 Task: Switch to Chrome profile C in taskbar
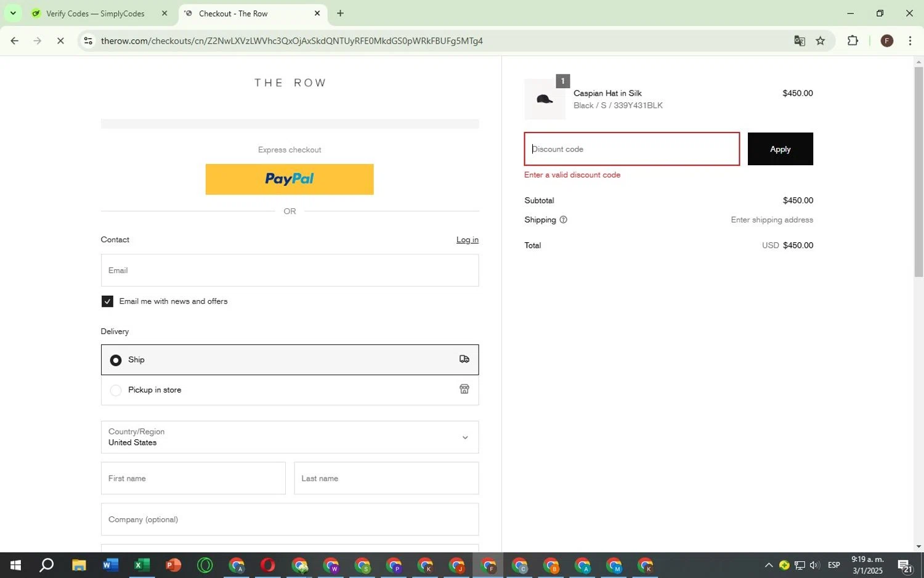520,565
